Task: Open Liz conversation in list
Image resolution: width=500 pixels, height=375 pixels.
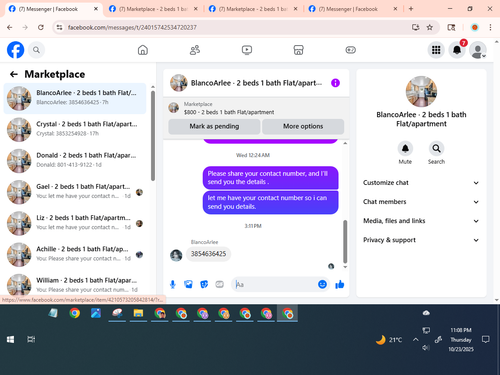Action: [75, 223]
